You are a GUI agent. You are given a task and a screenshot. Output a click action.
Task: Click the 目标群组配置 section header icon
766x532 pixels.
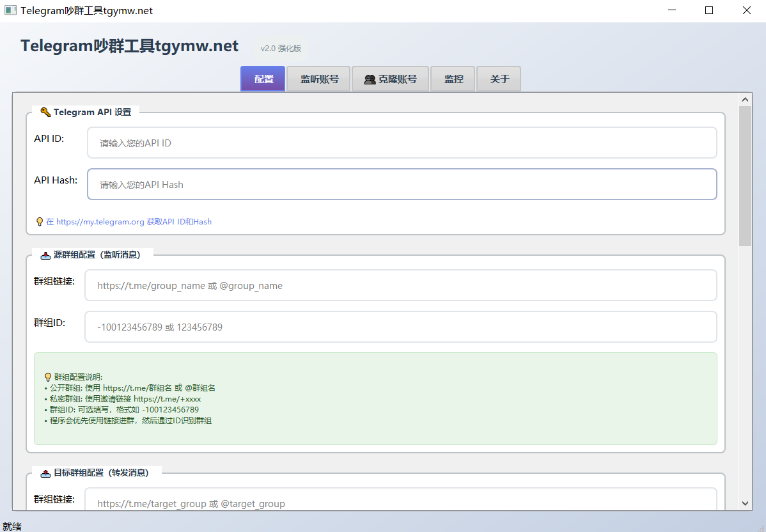click(x=45, y=473)
